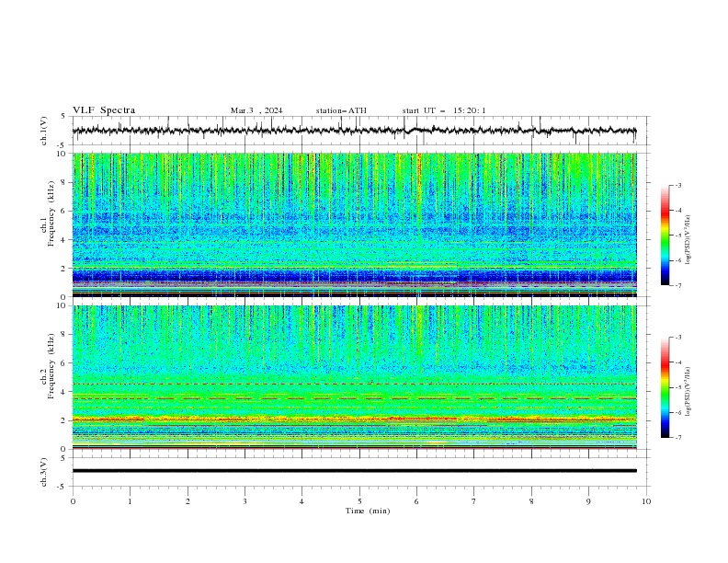Click the "0" tick on the time axis
Image resolution: width=728 pixels, height=563 pixels.
click(73, 501)
